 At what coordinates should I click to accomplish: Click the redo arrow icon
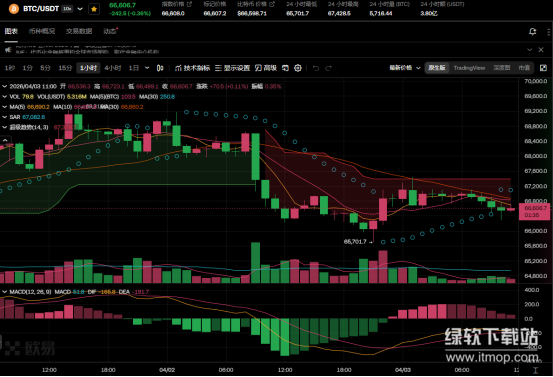coord(328,68)
